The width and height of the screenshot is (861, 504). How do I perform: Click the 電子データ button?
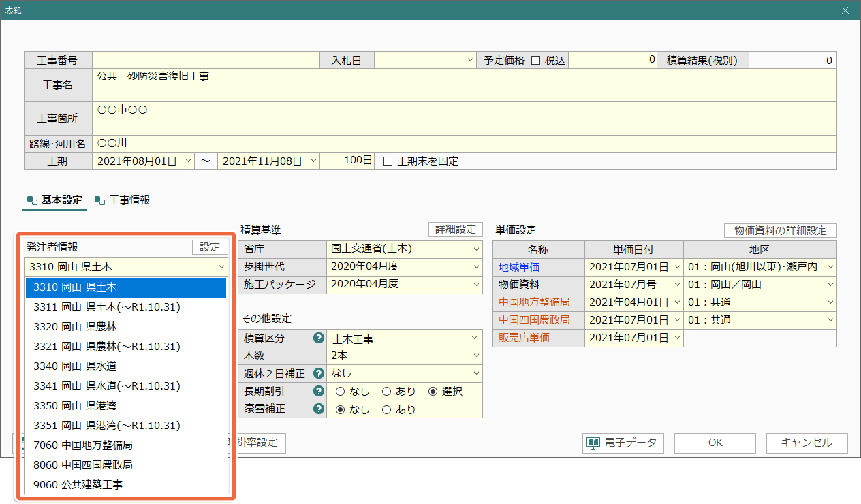click(623, 443)
